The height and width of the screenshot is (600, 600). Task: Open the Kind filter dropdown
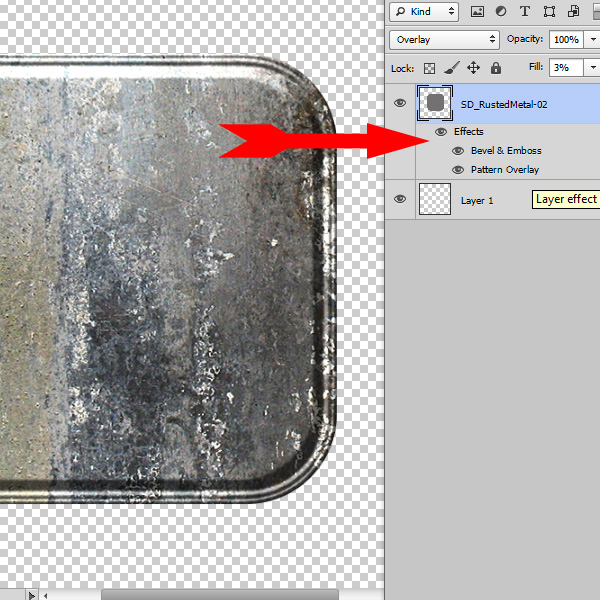pyautogui.click(x=424, y=11)
